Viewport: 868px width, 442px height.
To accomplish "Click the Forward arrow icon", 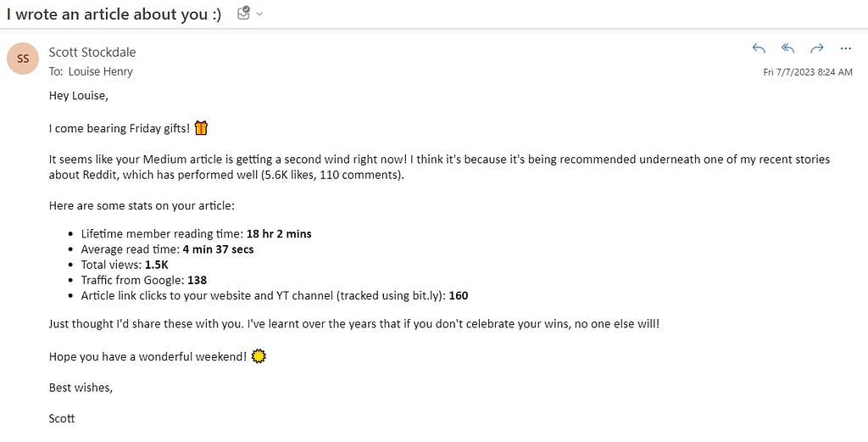I will tap(816, 48).
